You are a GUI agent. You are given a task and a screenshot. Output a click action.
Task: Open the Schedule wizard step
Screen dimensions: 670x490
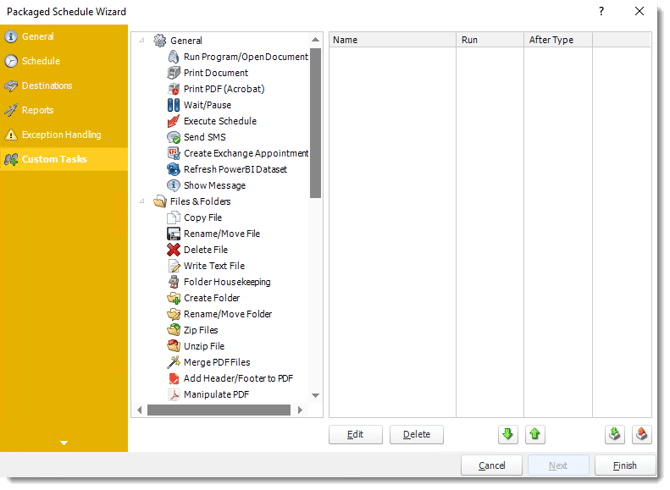[x=64, y=61]
